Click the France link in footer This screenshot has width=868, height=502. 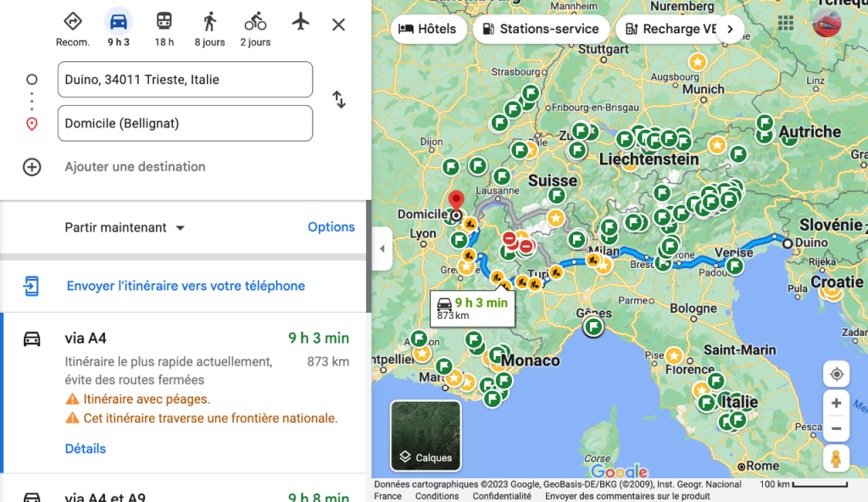point(387,496)
